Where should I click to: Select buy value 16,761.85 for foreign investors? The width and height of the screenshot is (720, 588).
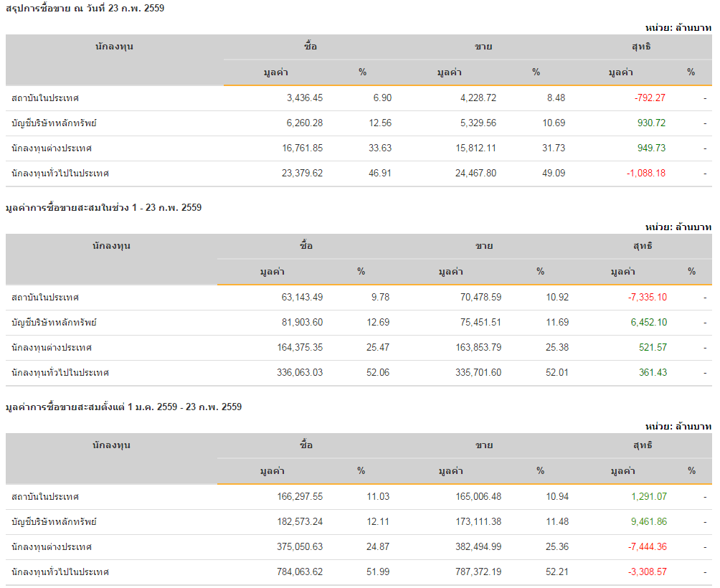point(302,148)
